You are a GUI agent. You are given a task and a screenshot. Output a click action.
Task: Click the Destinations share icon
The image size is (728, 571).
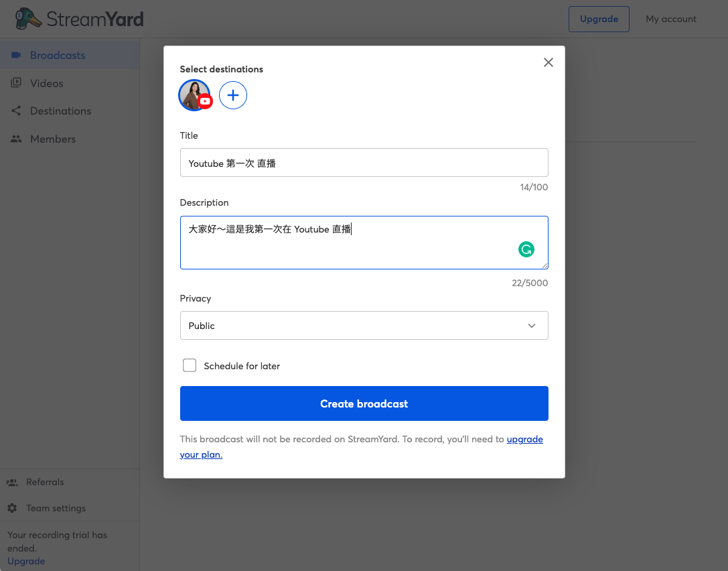click(x=16, y=111)
